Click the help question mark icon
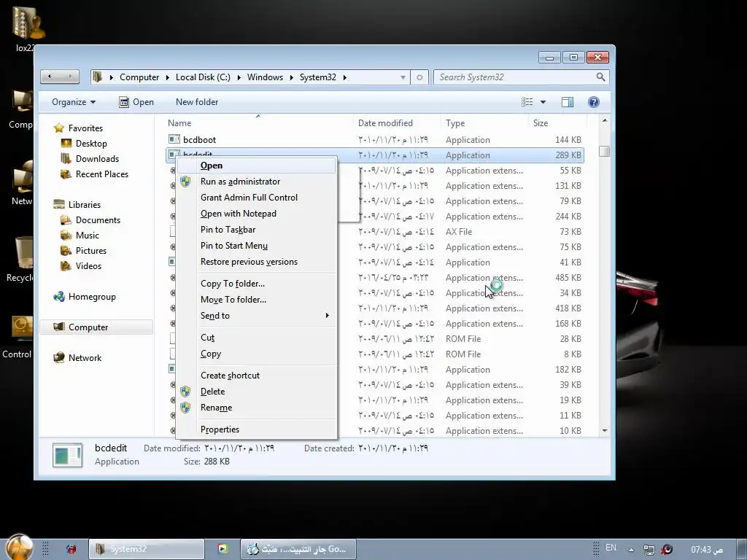747x560 pixels. pyautogui.click(x=594, y=102)
